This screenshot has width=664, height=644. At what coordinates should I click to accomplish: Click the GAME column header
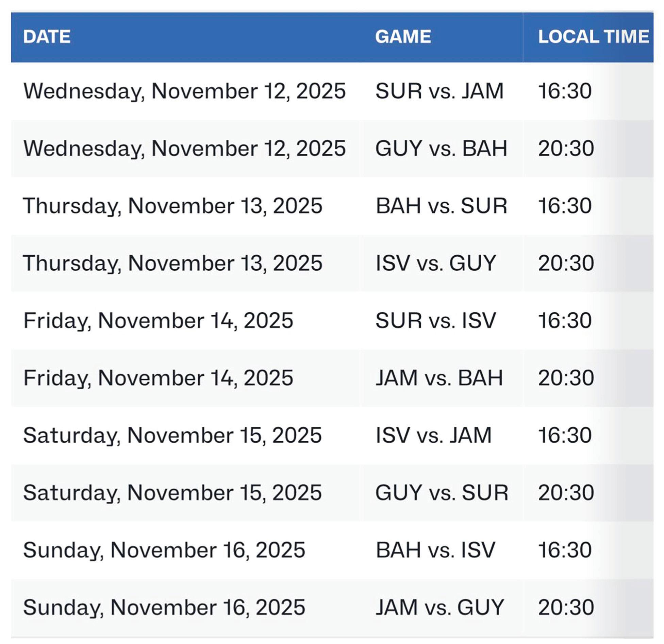(x=403, y=36)
